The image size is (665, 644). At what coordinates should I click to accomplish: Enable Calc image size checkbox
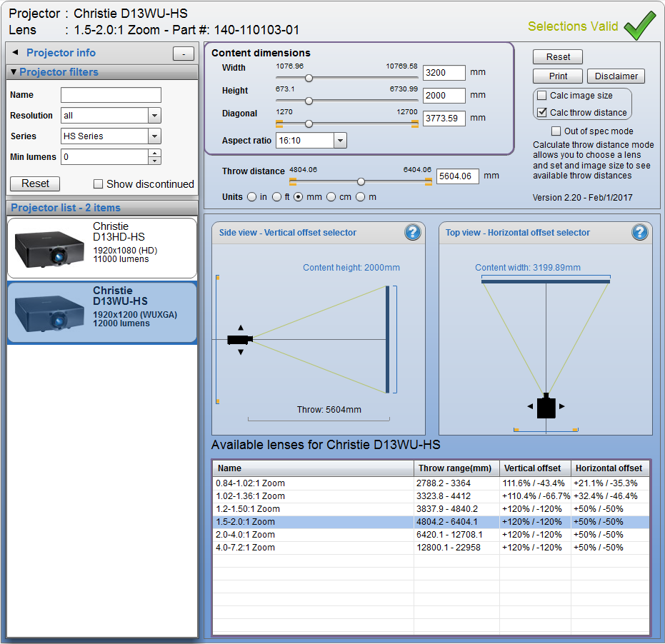click(541, 96)
